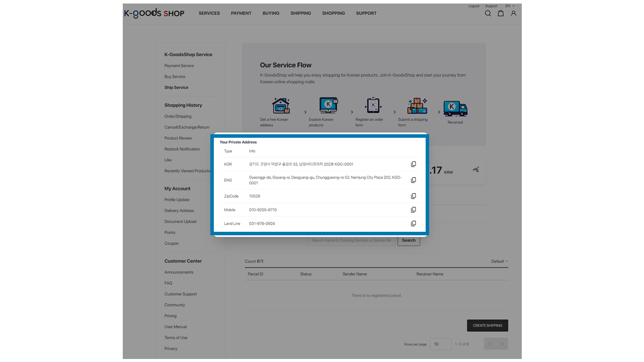Click the CREATE SHIPPING button

487,325
